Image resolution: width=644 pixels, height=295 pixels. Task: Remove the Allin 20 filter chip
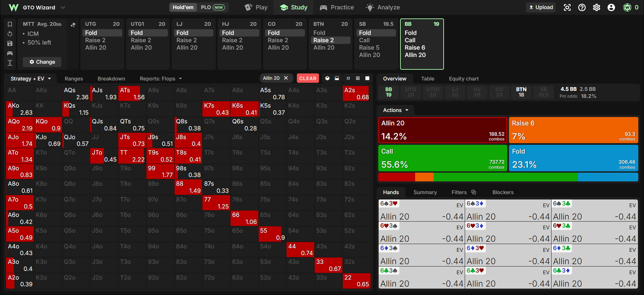click(x=286, y=78)
